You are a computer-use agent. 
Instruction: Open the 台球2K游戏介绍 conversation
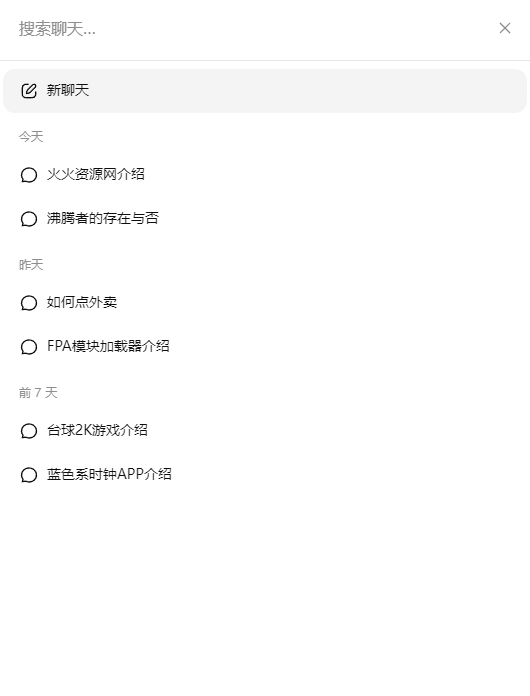(265, 430)
